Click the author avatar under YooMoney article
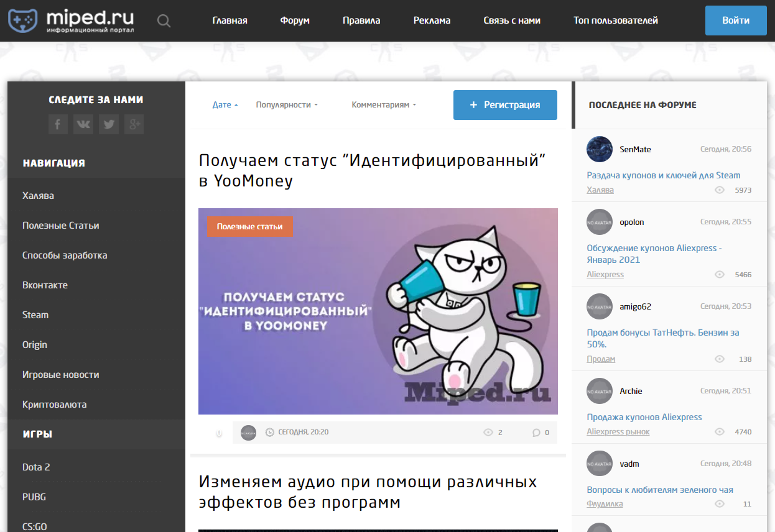The width and height of the screenshot is (775, 532). point(248,433)
